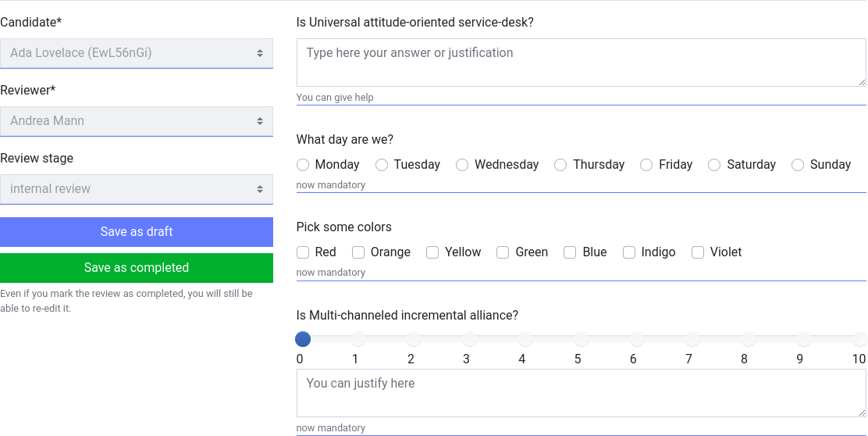Check the Indigo checkbox
This screenshot has height=436, width=868.
[x=629, y=252]
